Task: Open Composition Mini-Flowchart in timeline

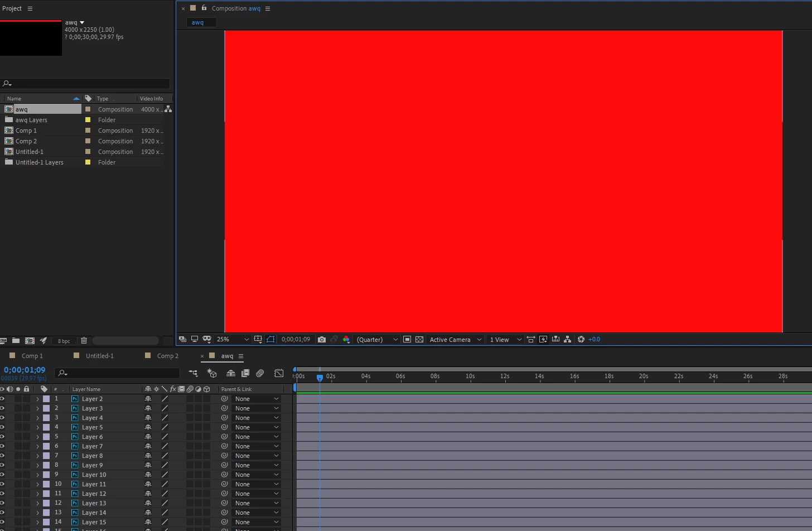Action: [193, 373]
